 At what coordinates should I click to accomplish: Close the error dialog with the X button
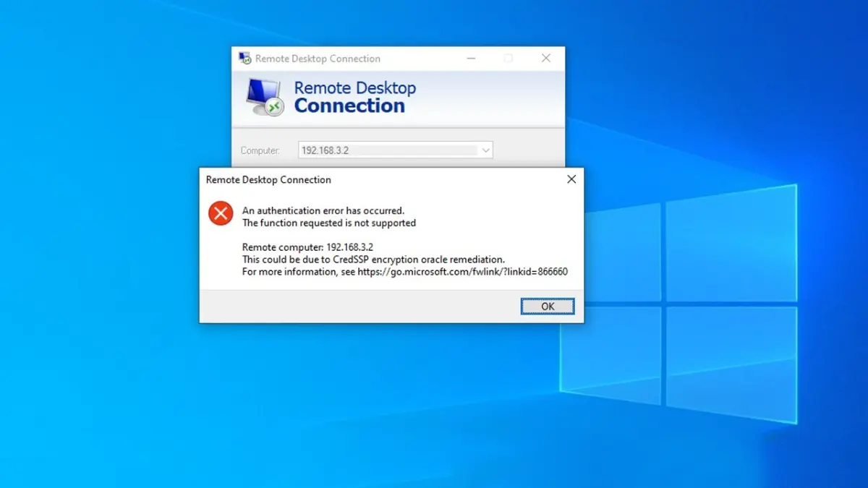[x=571, y=179]
